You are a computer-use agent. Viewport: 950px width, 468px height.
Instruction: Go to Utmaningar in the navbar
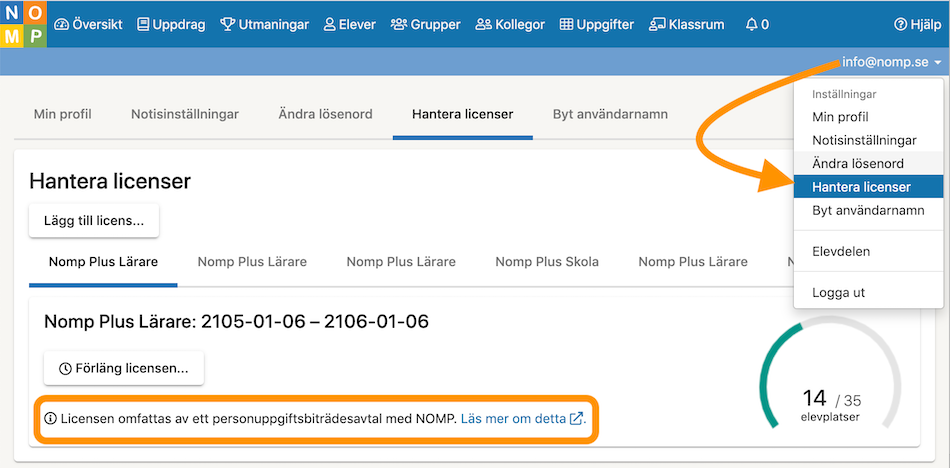coord(264,24)
